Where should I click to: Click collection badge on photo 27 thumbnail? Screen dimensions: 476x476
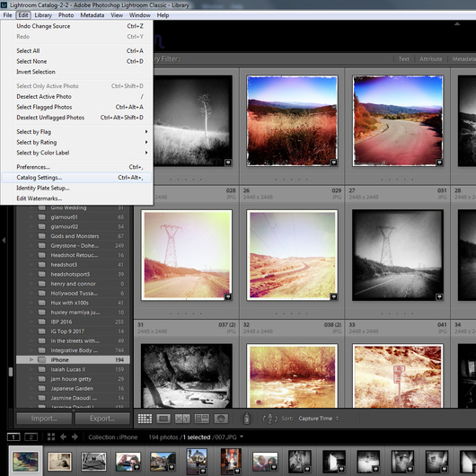tap(439, 163)
